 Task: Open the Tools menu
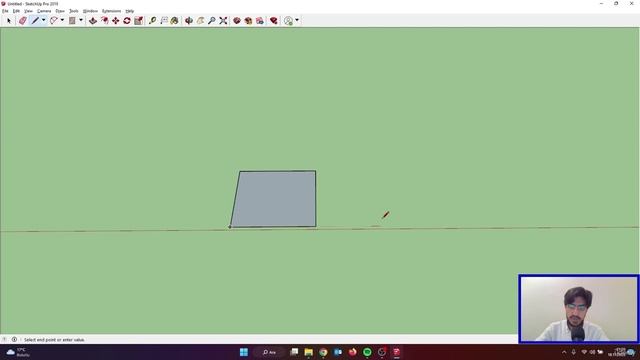point(73,11)
